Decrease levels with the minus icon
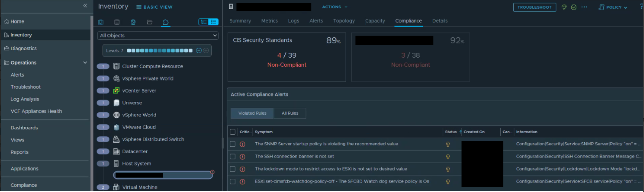Screen dimensions: 644x192 pyautogui.click(x=199, y=50)
